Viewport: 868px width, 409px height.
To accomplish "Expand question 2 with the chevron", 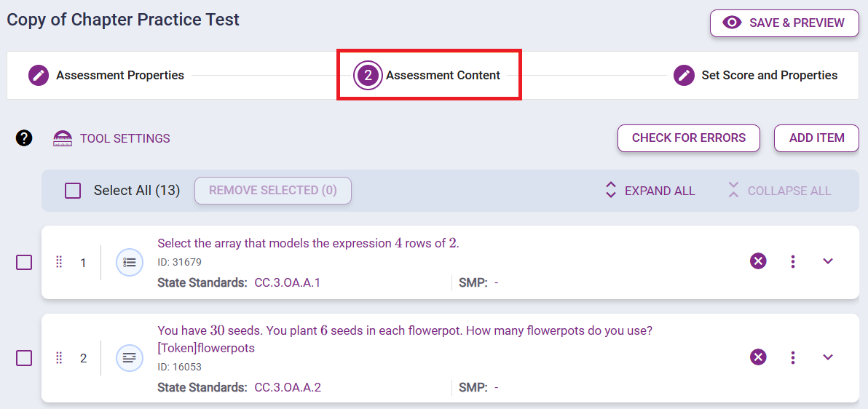I will pyautogui.click(x=828, y=357).
